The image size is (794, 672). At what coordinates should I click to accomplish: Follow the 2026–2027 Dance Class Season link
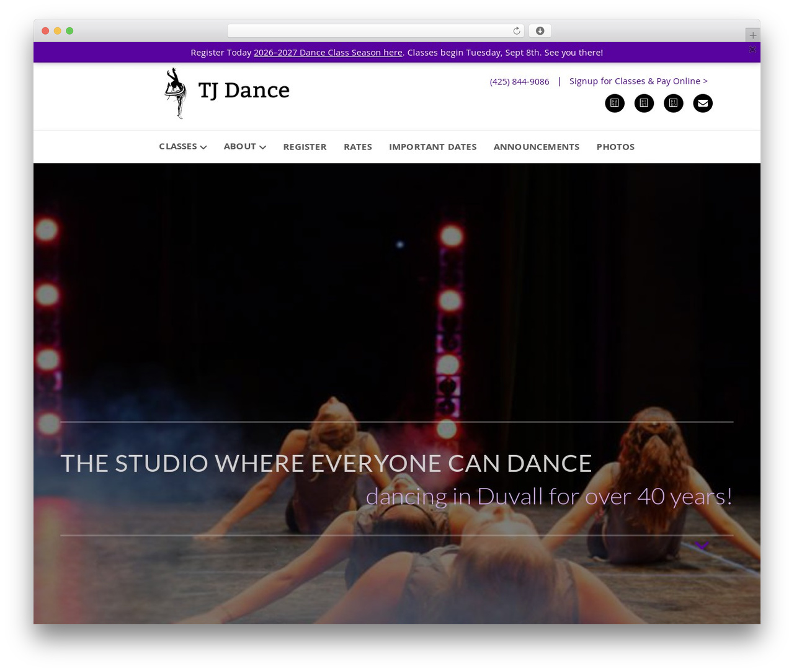[x=328, y=53]
